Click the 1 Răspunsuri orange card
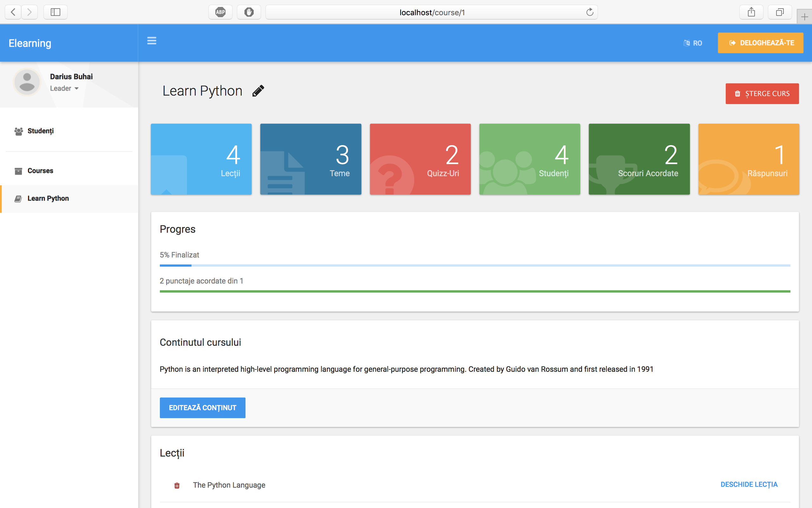 coord(749,159)
